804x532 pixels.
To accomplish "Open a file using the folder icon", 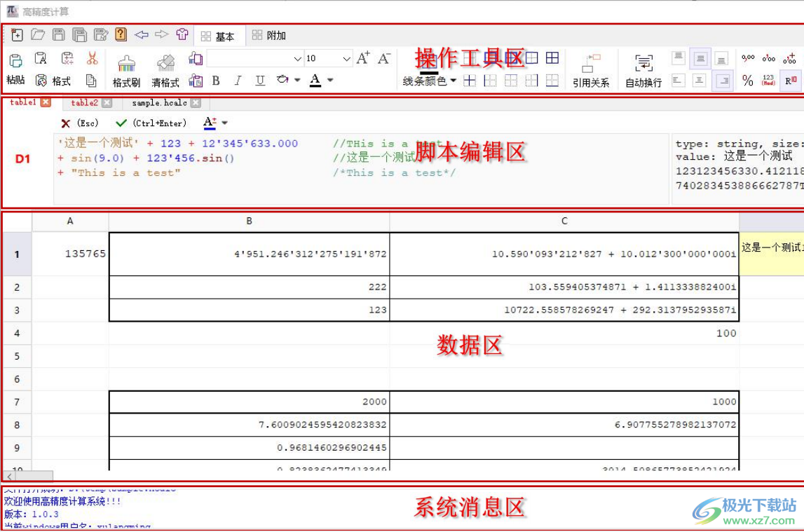I will tap(38, 34).
